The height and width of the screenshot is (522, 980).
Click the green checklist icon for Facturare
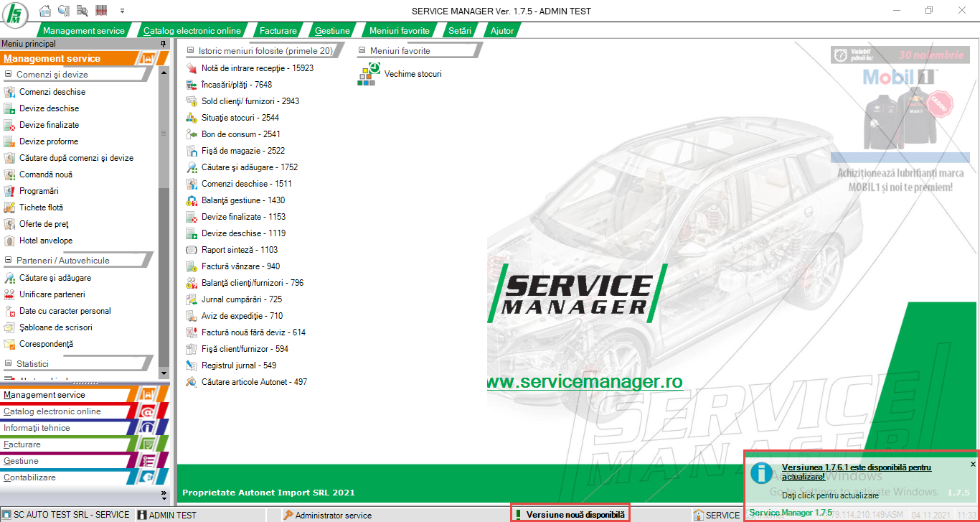click(147, 444)
